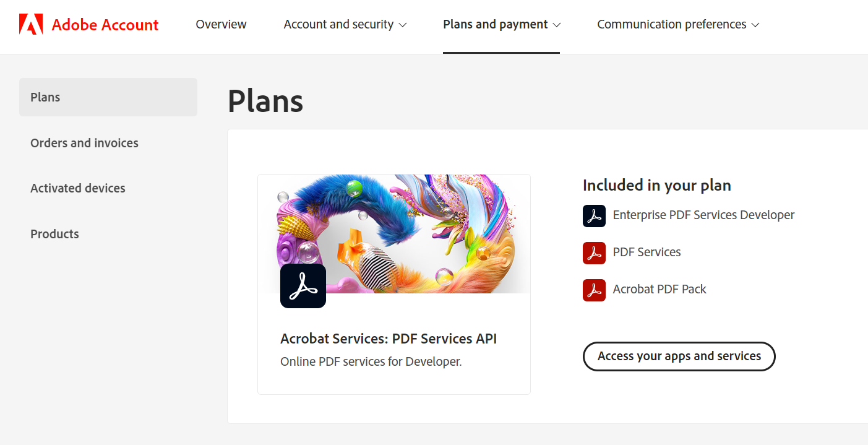Click the Enterprise PDF Services Developer icon
Viewport: 868px width, 445px height.
click(x=593, y=215)
